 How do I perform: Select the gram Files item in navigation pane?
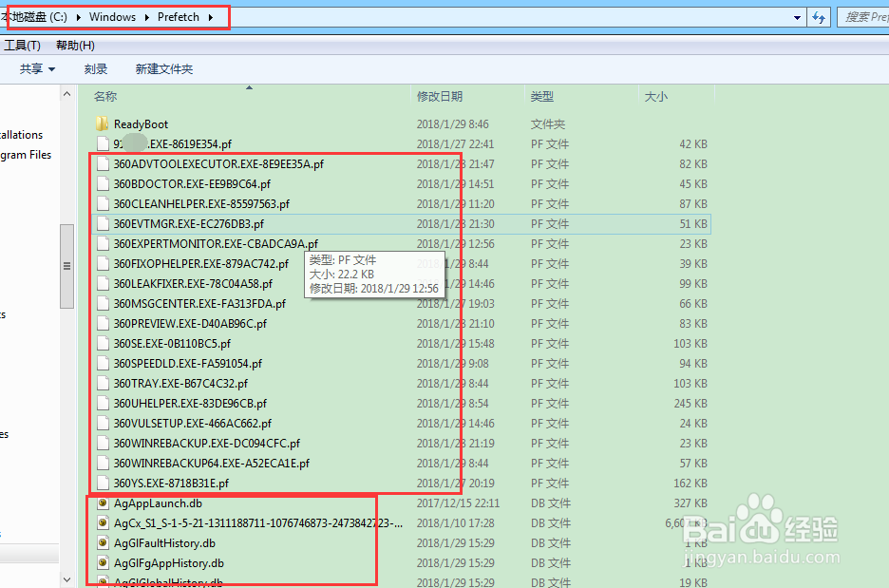click(x=26, y=155)
